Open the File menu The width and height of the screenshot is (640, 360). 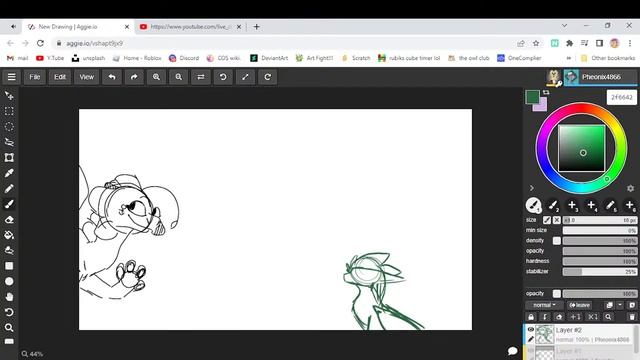[35, 77]
